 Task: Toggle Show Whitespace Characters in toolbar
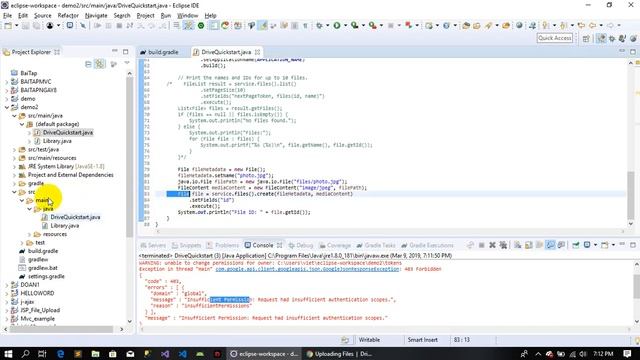click(x=305, y=26)
